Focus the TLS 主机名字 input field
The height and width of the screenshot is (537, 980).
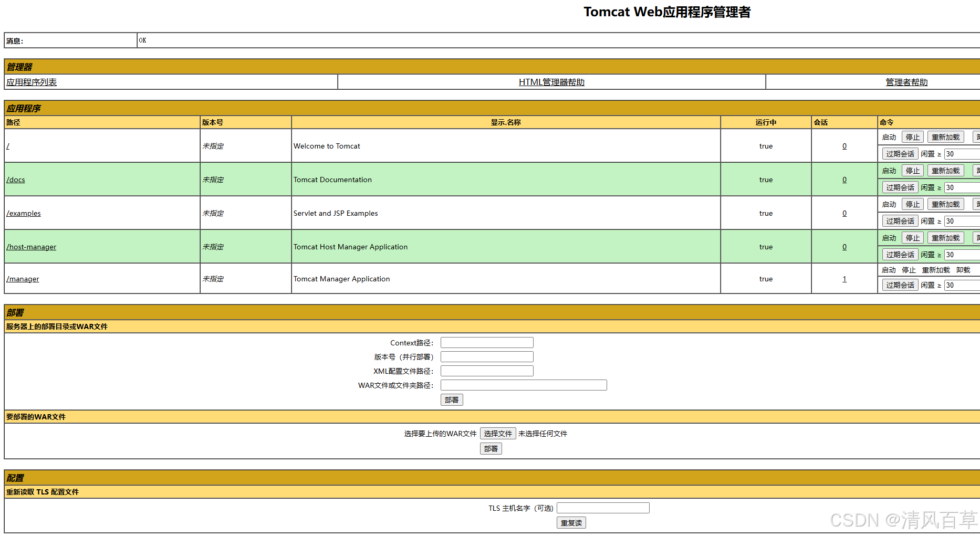[x=603, y=508]
